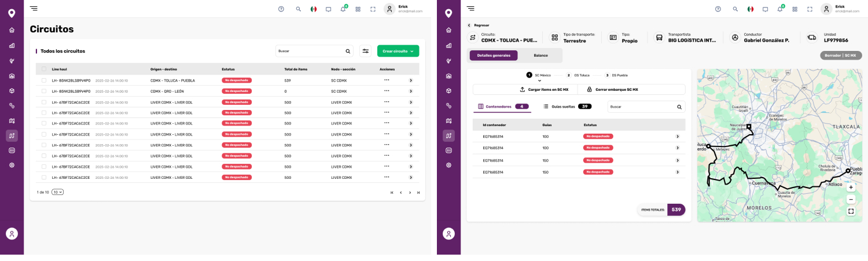Tick checkbox for the CDMX - TOLUCA - PUEBLA row
868x261 pixels.
44,80
